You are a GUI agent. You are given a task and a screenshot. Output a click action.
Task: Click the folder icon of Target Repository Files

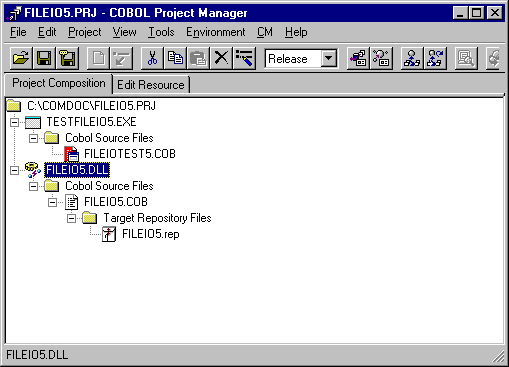tap(90, 218)
